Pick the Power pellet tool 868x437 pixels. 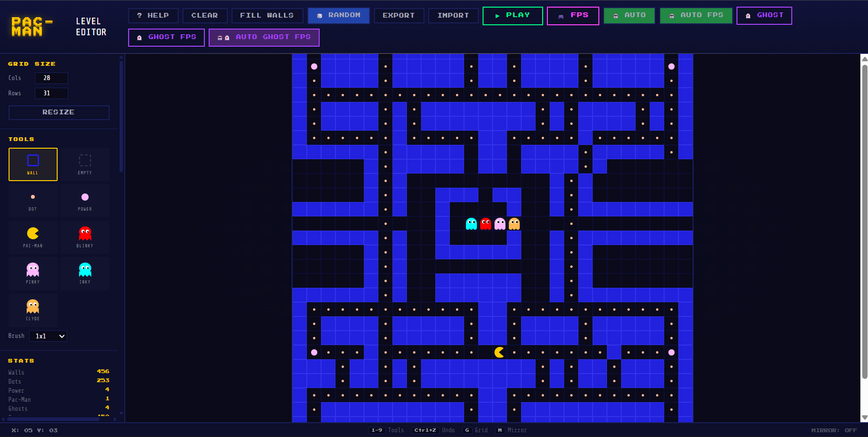(x=85, y=201)
